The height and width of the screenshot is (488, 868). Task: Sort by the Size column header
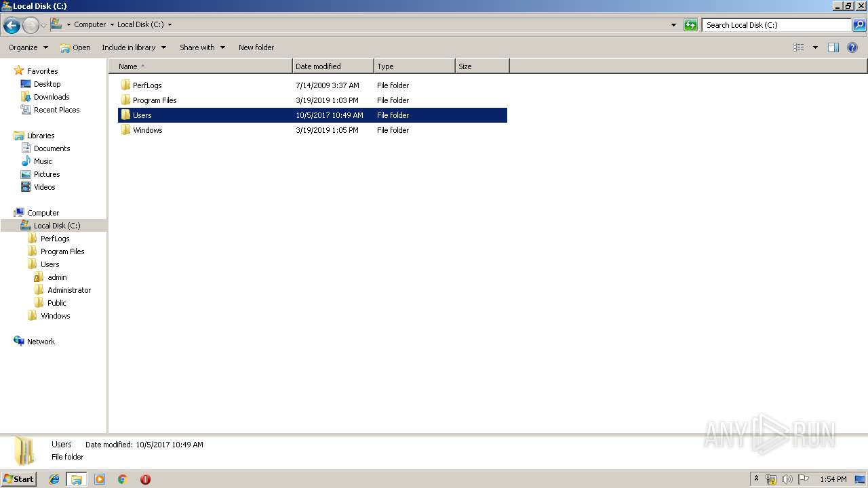[x=482, y=66]
